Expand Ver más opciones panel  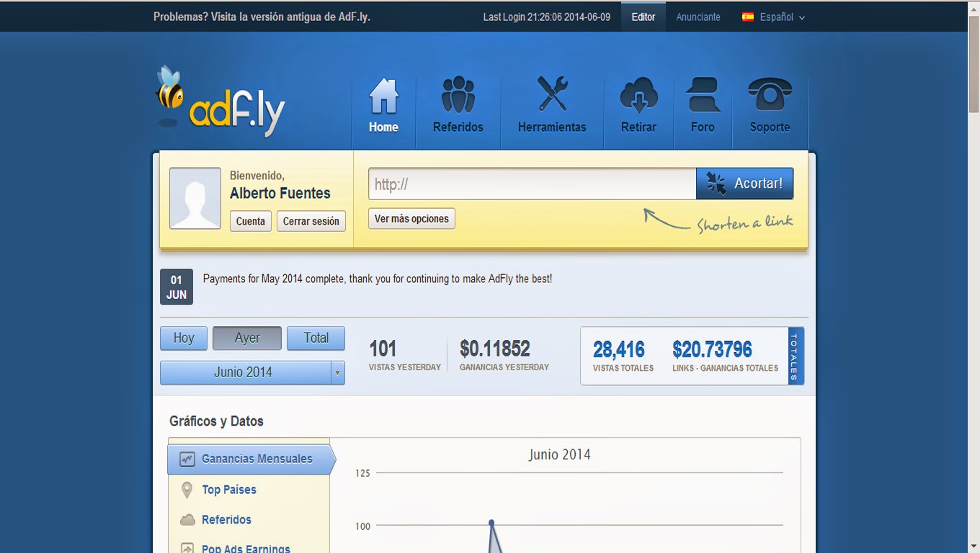click(x=411, y=218)
